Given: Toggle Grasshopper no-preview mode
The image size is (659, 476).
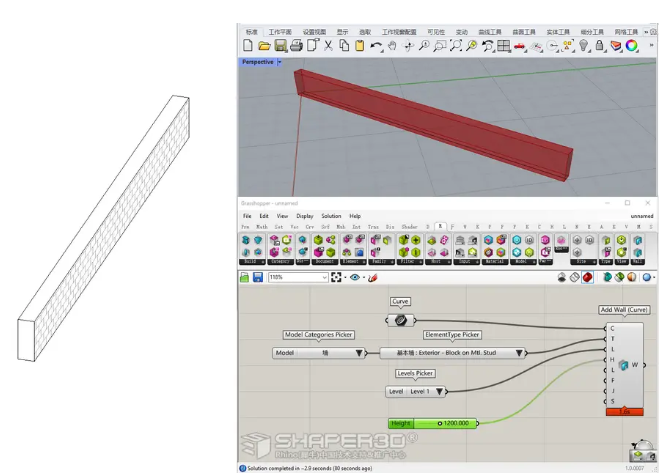Looking at the screenshot, I should tap(561, 277).
